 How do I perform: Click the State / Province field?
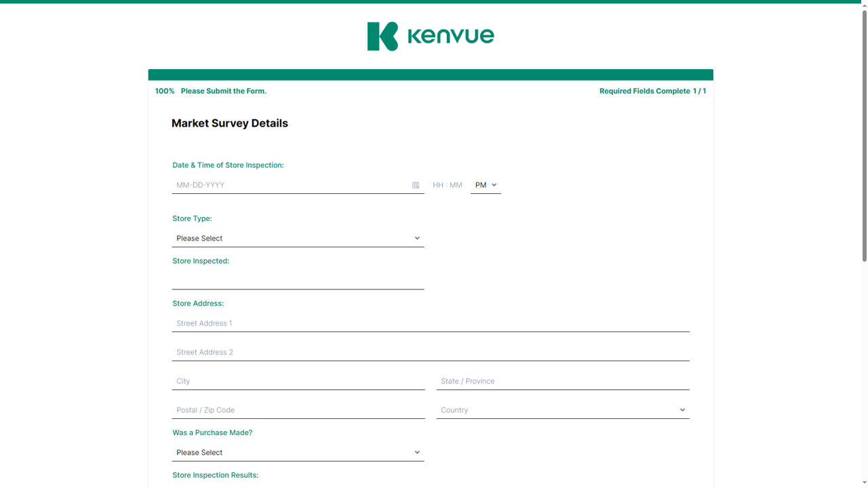pyautogui.click(x=562, y=381)
